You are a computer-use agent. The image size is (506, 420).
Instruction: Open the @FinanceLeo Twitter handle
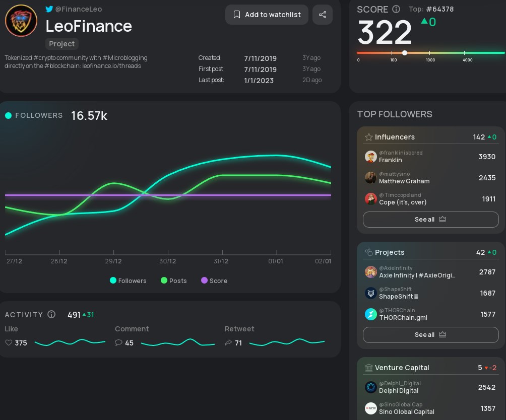click(x=79, y=9)
